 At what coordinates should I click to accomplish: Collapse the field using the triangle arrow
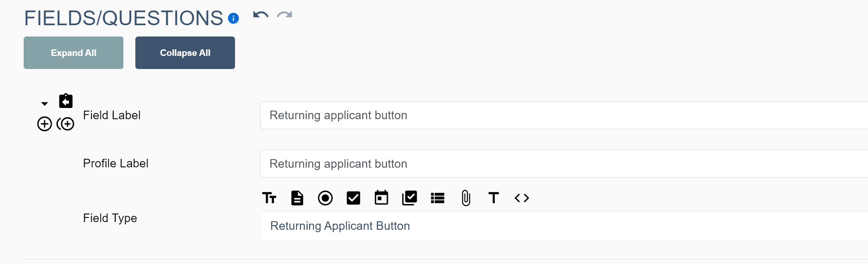click(x=45, y=104)
